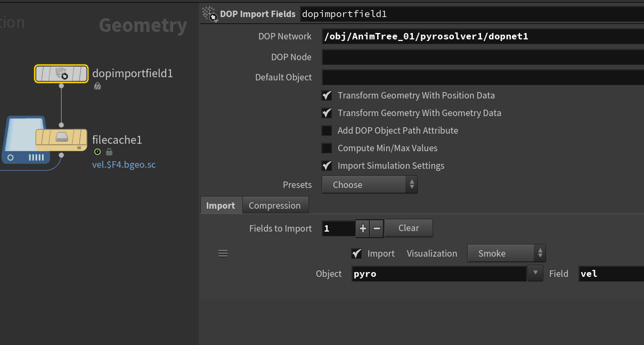Add a field with the plus button

(x=363, y=228)
